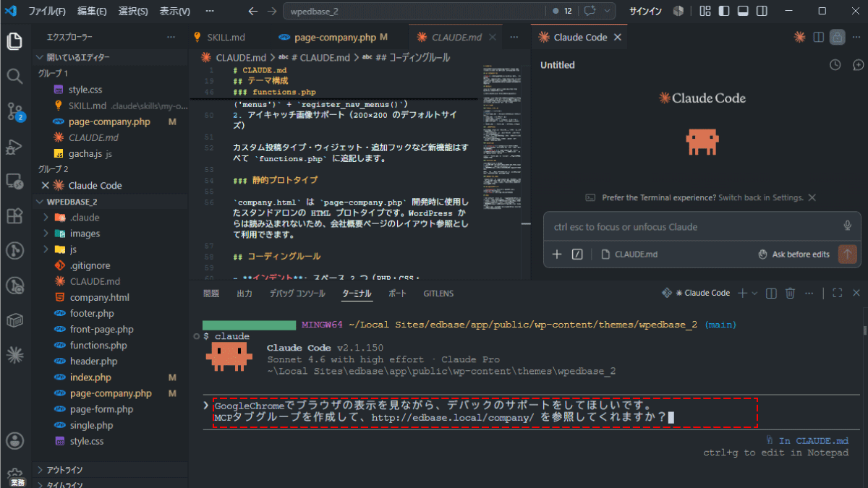Image resolution: width=868 pixels, height=488 pixels.
Task: Split the Claude Code editor group
Action: 819,37
